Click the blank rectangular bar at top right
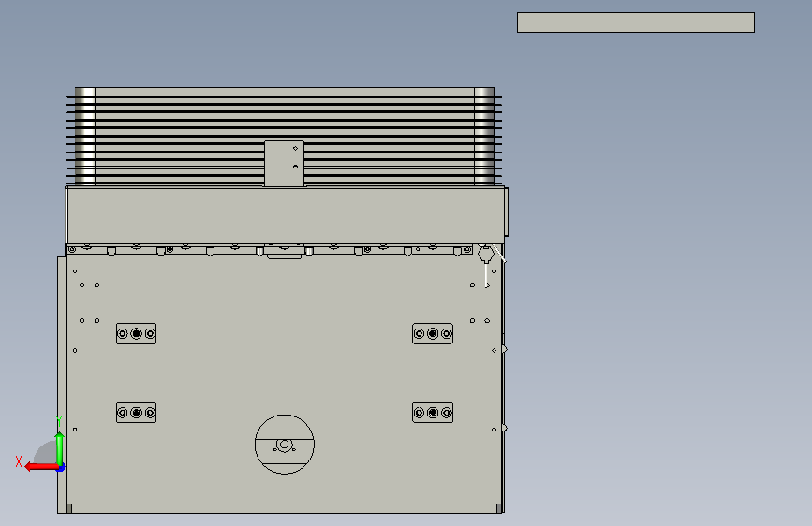Image resolution: width=812 pixels, height=526 pixels. click(x=635, y=22)
